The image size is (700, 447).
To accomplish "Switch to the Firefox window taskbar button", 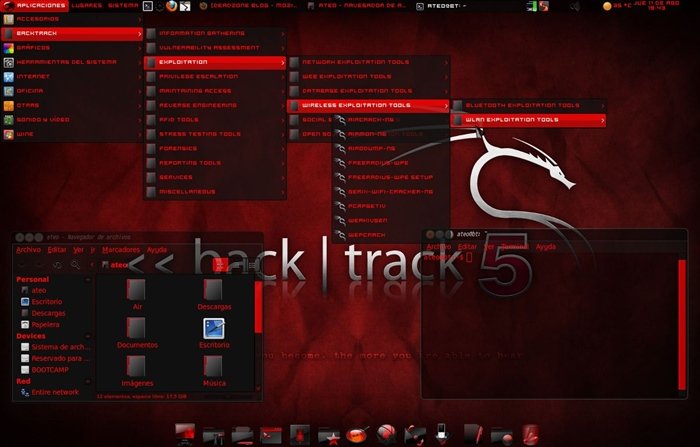I will pos(249,6).
